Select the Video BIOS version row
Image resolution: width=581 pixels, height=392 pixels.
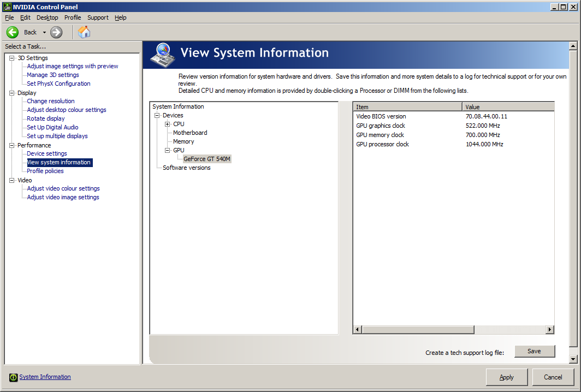click(x=454, y=116)
